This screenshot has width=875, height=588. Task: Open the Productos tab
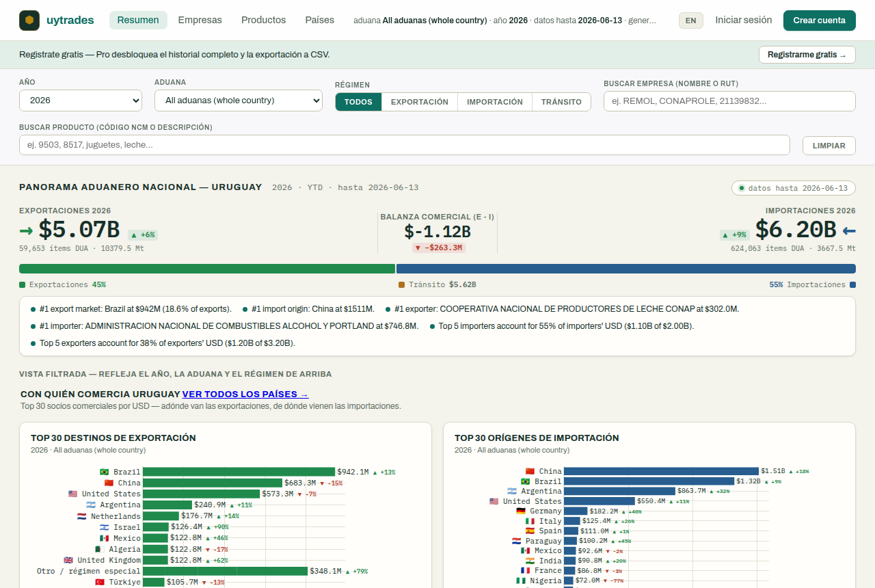[x=264, y=20]
